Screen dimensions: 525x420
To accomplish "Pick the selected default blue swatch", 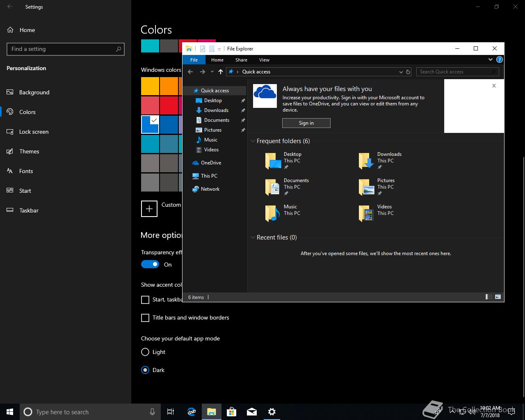I will point(150,125).
